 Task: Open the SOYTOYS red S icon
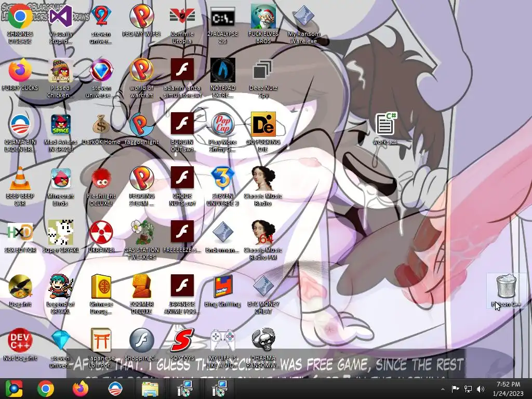[182, 345]
